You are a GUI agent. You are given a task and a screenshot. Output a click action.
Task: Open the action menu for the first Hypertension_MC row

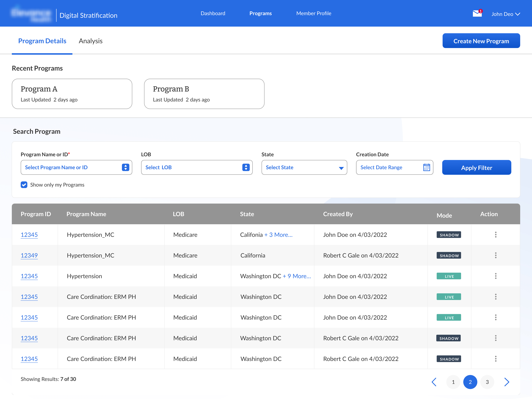pos(496,235)
